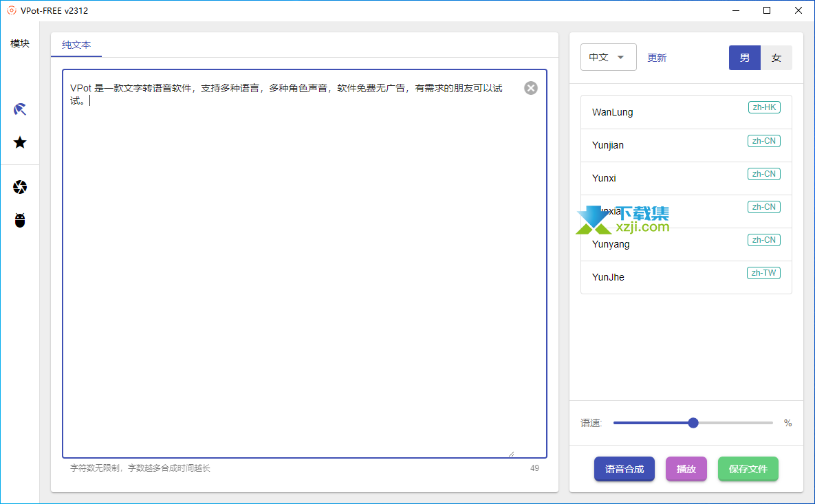
Task: Select female voice toggle 女
Action: pos(776,58)
